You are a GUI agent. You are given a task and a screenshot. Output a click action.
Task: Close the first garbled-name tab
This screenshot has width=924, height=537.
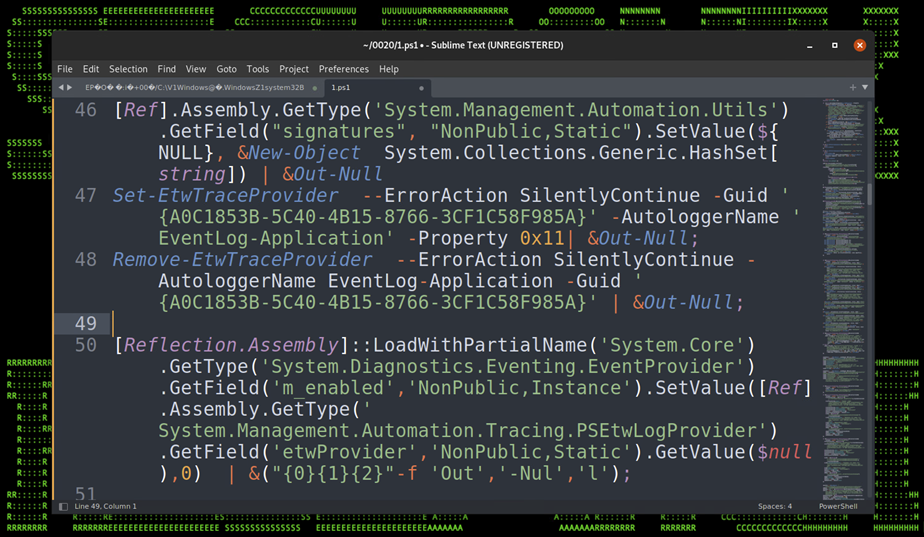click(x=315, y=88)
